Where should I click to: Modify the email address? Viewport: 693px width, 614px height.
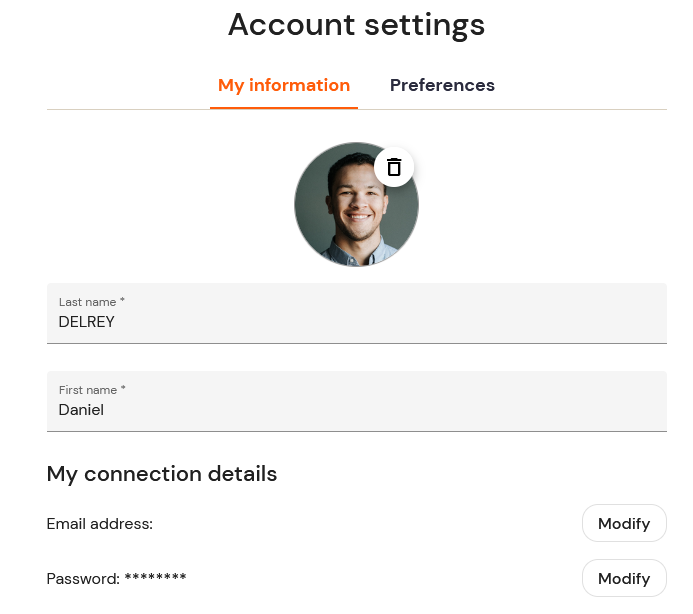click(x=624, y=523)
